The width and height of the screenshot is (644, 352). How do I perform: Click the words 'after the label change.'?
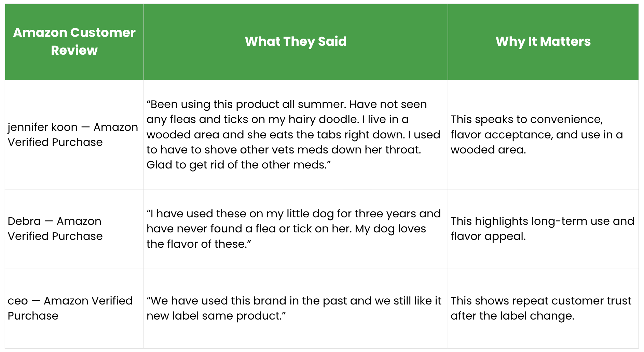tap(512, 316)
